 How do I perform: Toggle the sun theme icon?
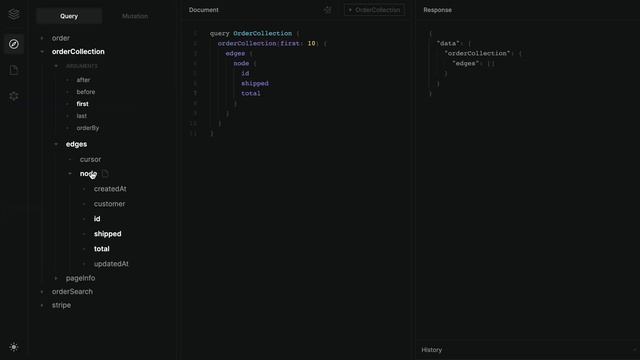[x=14, y=347]
